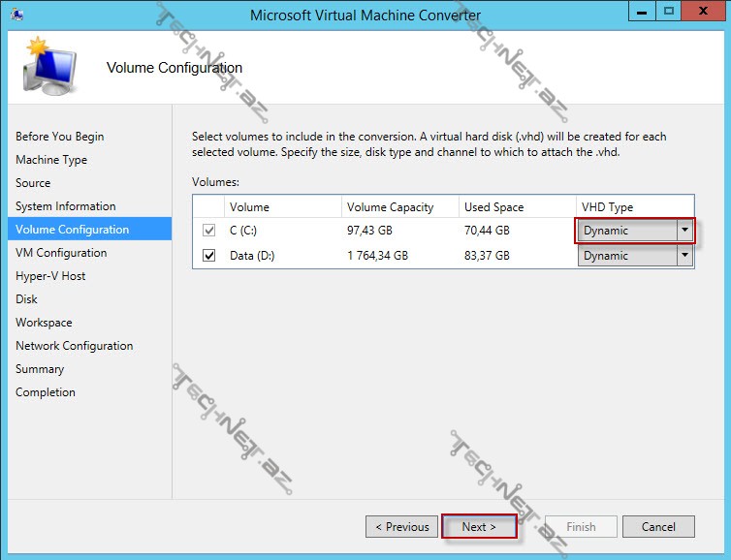Cancel the conversion wizard
731x560 pixels.
pyautogui.click(x=658, y=527)
